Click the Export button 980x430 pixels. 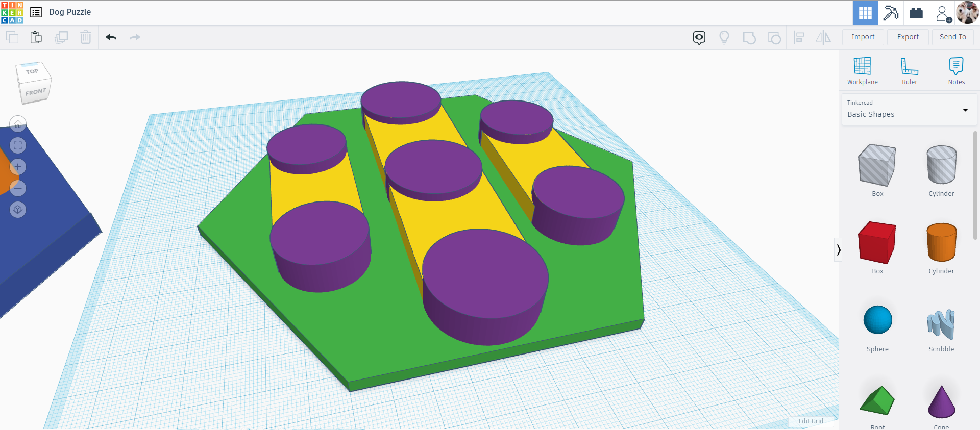(908, 37)
